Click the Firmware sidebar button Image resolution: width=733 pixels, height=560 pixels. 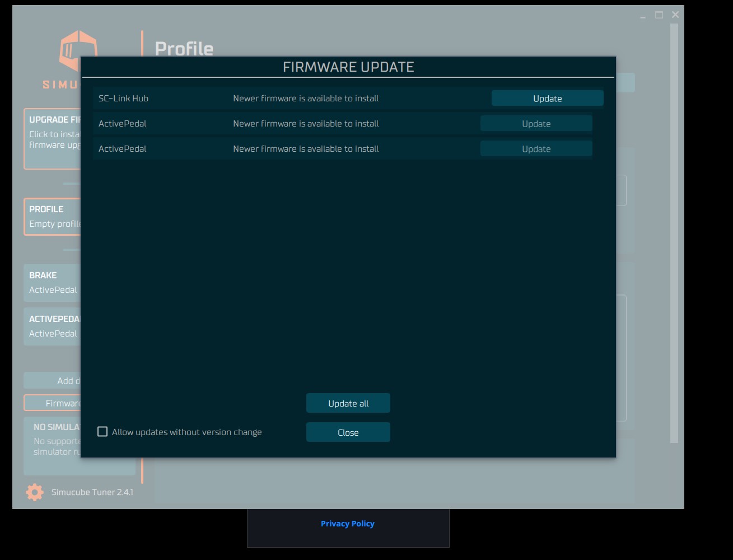52,403
